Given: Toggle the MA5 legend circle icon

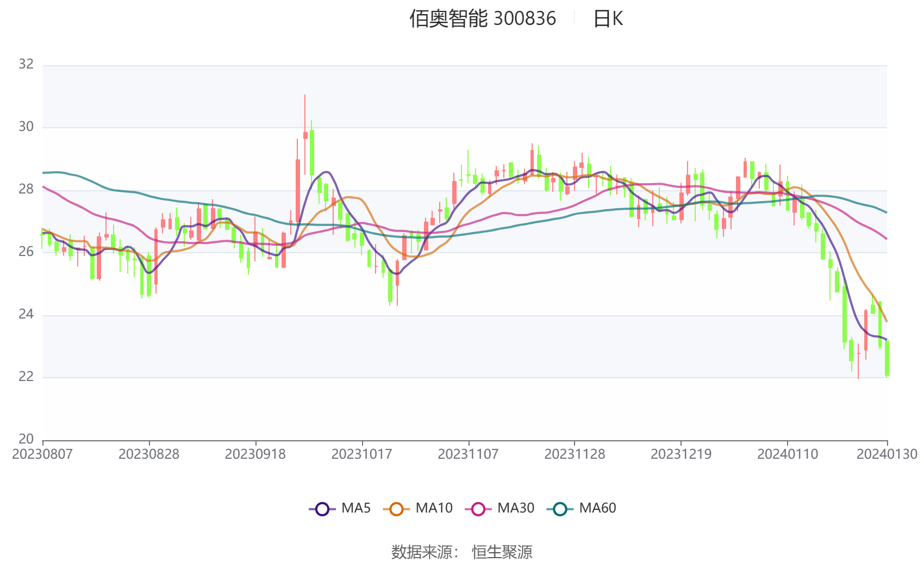Looking at the screenshot, I should pos(322,509).
